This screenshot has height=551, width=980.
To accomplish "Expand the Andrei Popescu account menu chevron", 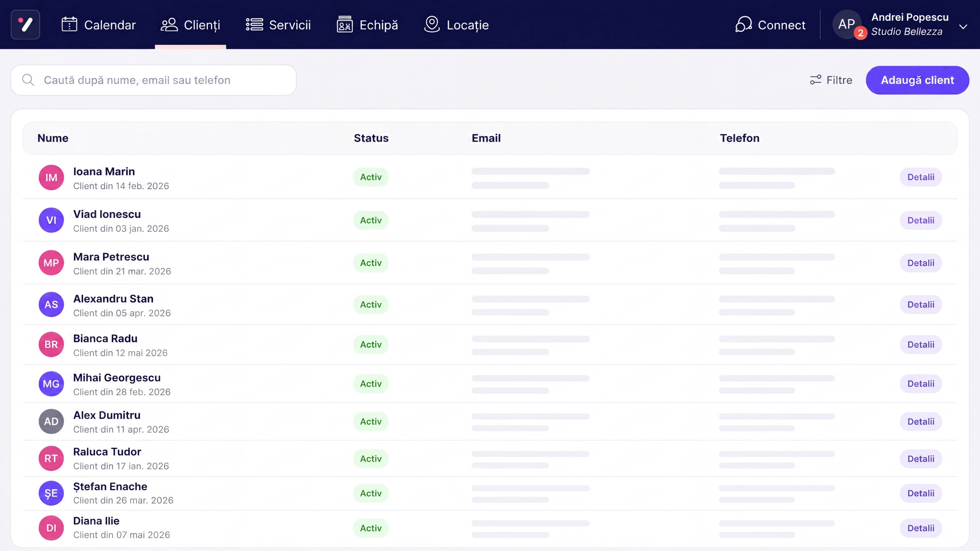I will click(963, 27).
